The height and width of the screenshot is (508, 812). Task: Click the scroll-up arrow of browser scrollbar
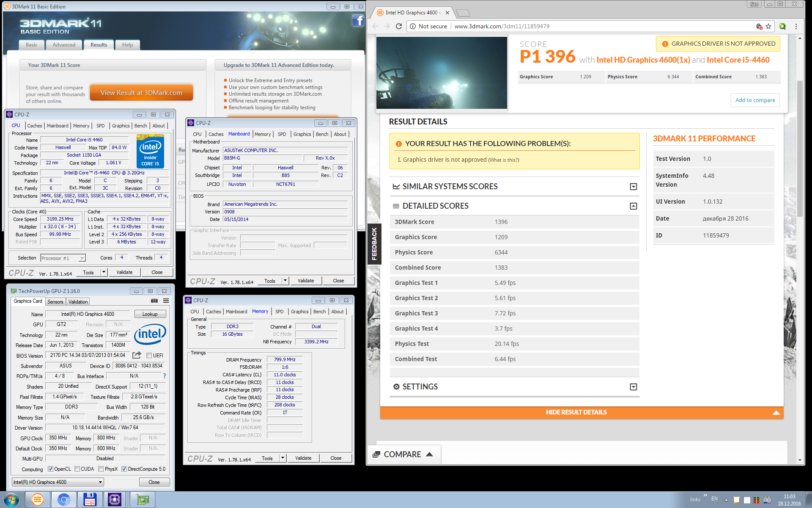click(800, 39)
